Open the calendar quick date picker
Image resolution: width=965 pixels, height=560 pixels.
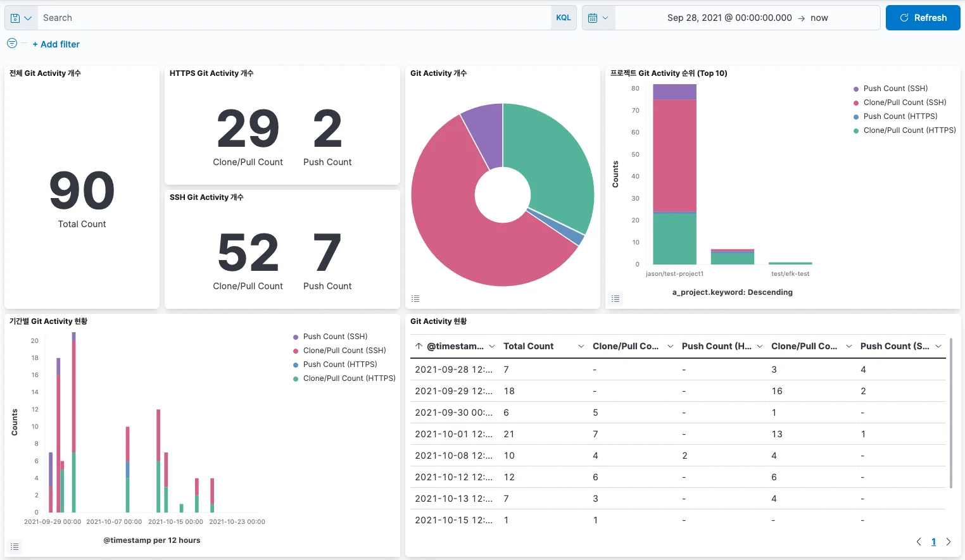click(x=598, y=18)
